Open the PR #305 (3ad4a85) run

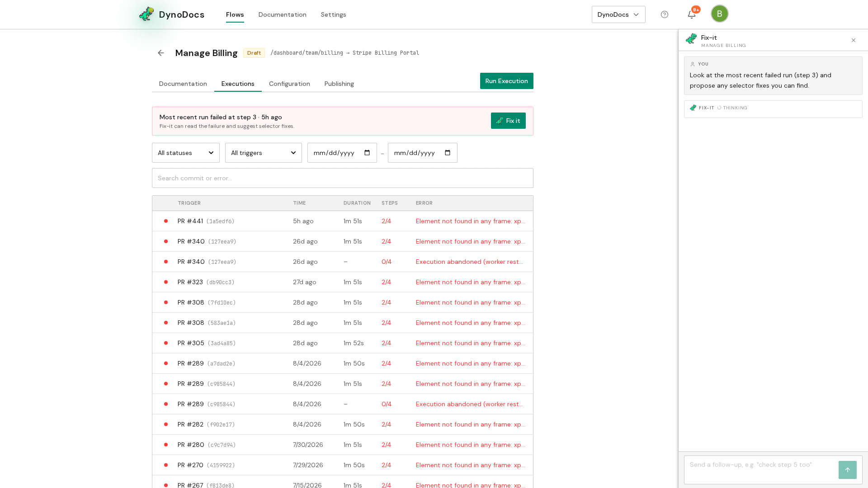tap(343, 343)
